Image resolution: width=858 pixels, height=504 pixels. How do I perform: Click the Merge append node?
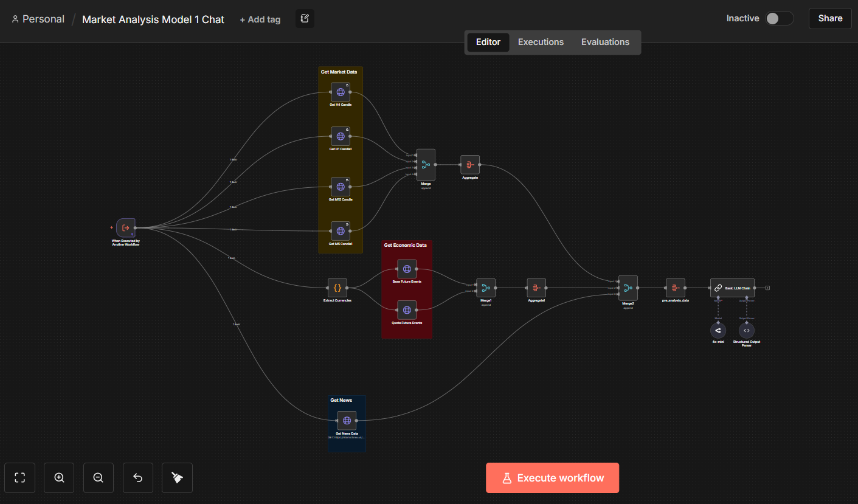point(425,165)
